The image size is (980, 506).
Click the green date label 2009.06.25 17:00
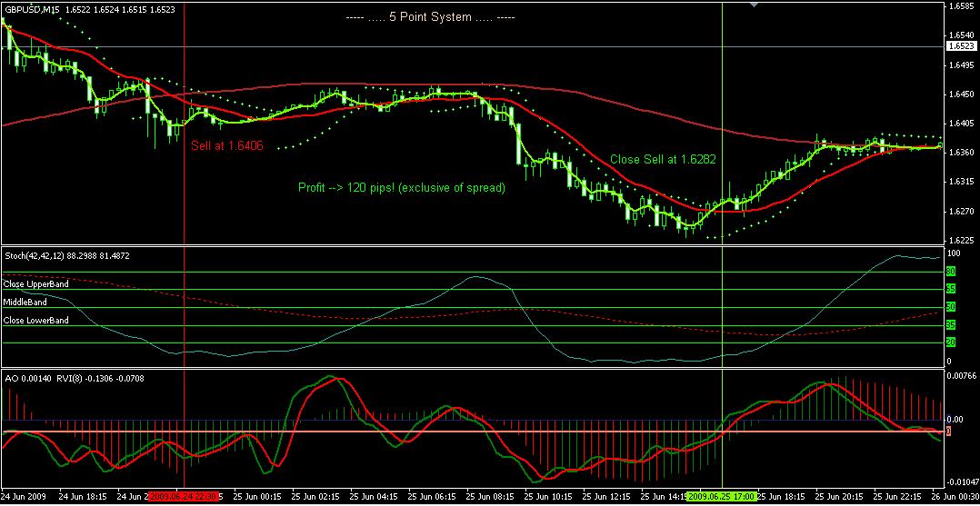point(721,495)
